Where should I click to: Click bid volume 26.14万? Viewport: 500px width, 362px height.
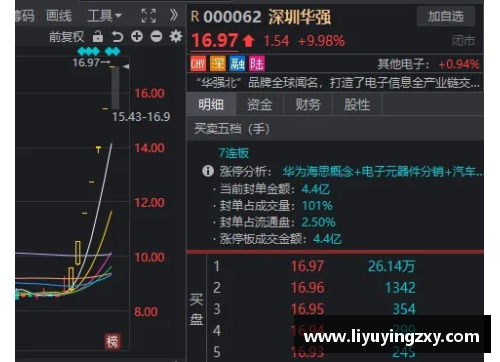pyautogui.click(x=392, y=266)
